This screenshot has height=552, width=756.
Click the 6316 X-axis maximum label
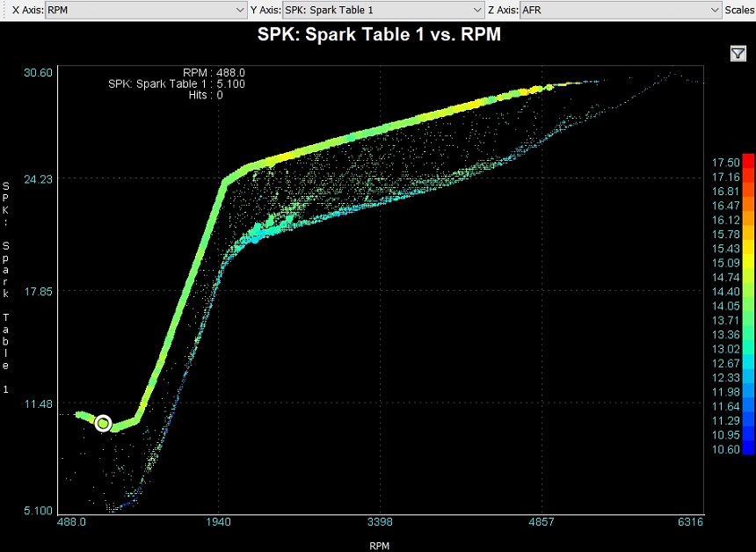click(x=690, y=523)
